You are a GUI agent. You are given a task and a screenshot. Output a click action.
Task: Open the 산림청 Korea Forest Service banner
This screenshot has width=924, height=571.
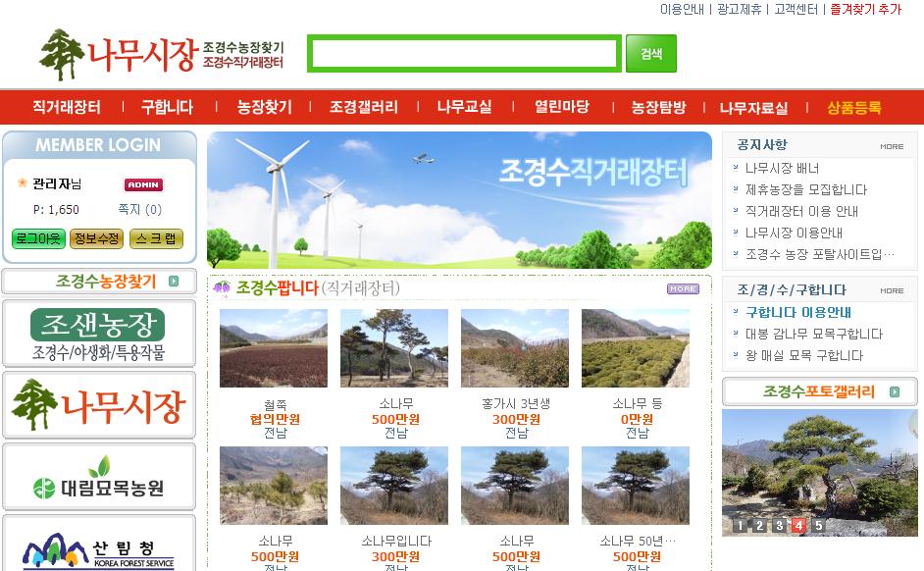(x=98, y=547)
